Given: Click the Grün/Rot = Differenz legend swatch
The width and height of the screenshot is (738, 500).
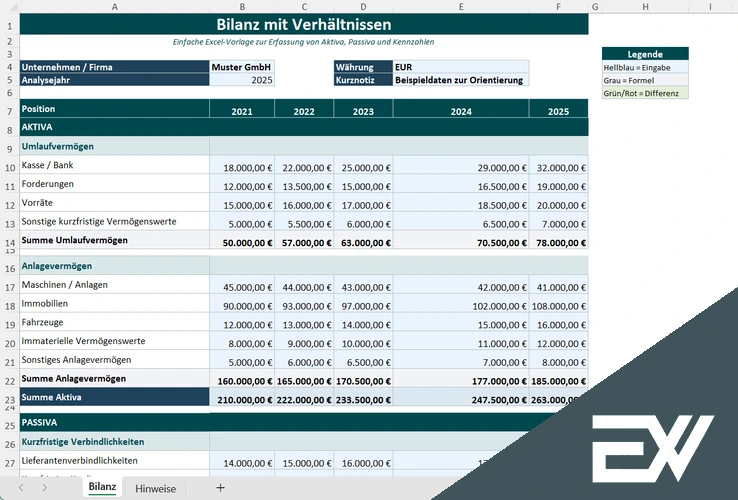Looking at the screenshot, I should point(645,93).
